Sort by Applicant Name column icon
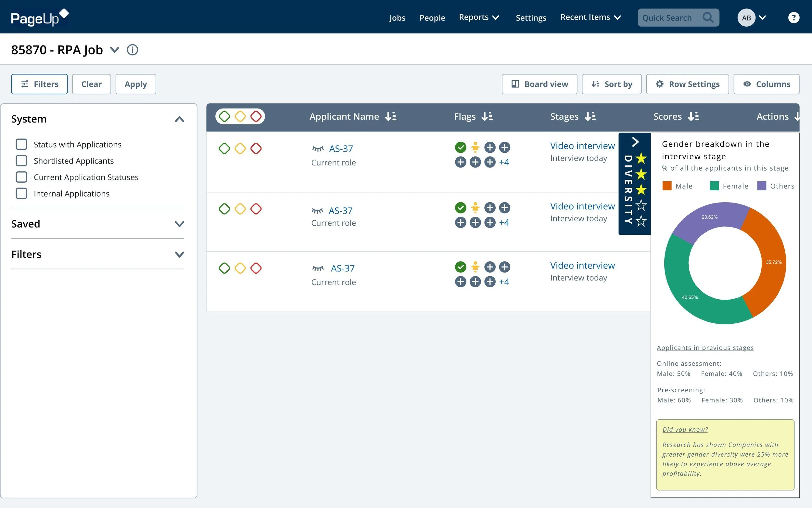812x508 pixels. click(x=391, y=117)
